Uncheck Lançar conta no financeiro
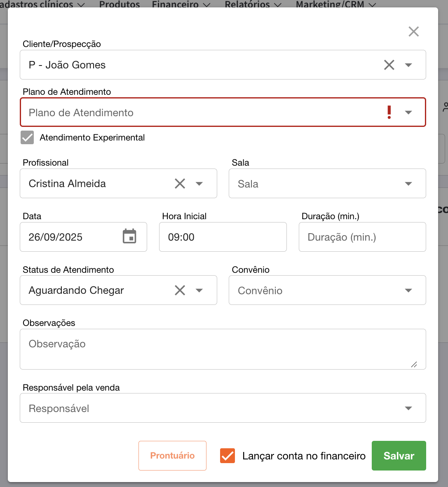The height and width of the screenshot is (487, 448). (228, 456)
